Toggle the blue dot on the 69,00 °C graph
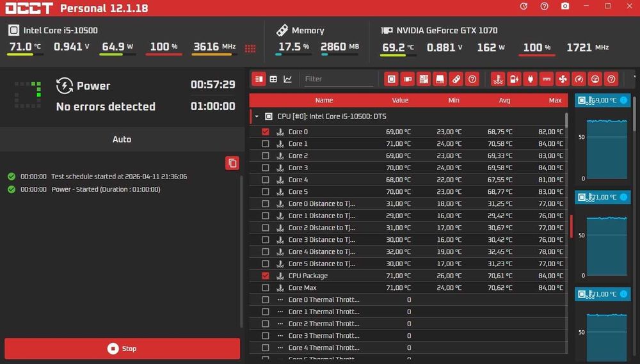This screenshot has width=640, height=364. (623, 100)
